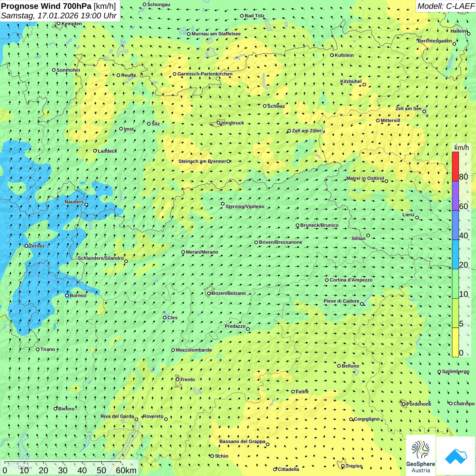Click the Bruneck/Brunico label
476x476 pixels.
(319, 225)
